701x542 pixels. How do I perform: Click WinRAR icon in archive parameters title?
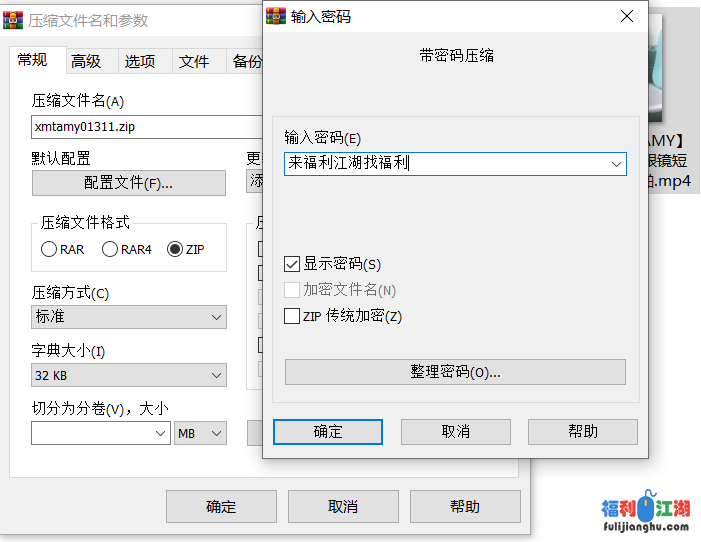(x=13, y=19)
